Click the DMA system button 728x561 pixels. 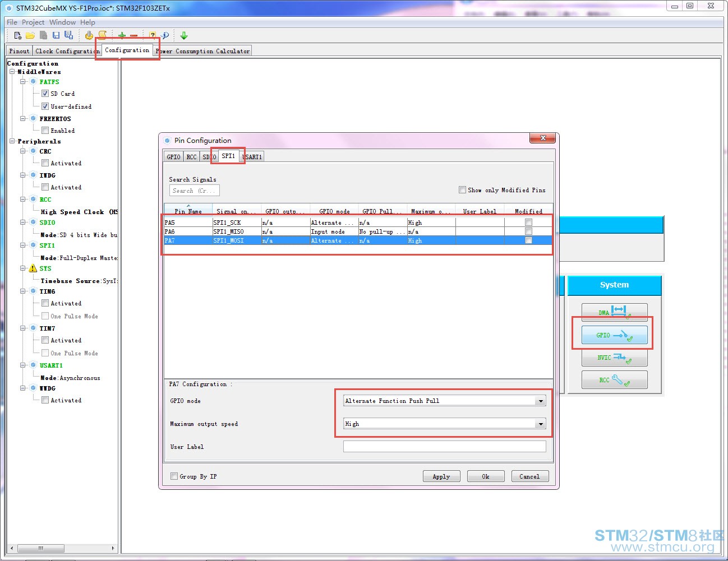pos(614,312)
